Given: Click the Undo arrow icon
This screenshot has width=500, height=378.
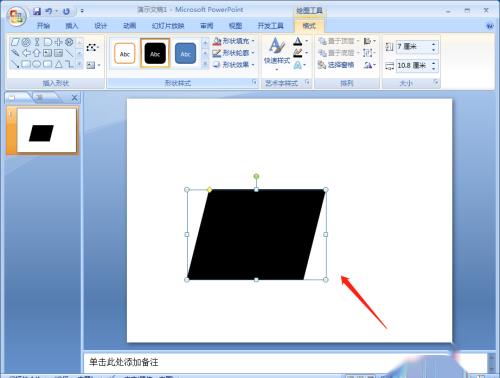Looking at the screenshot, I should click(x=49, y=11).
